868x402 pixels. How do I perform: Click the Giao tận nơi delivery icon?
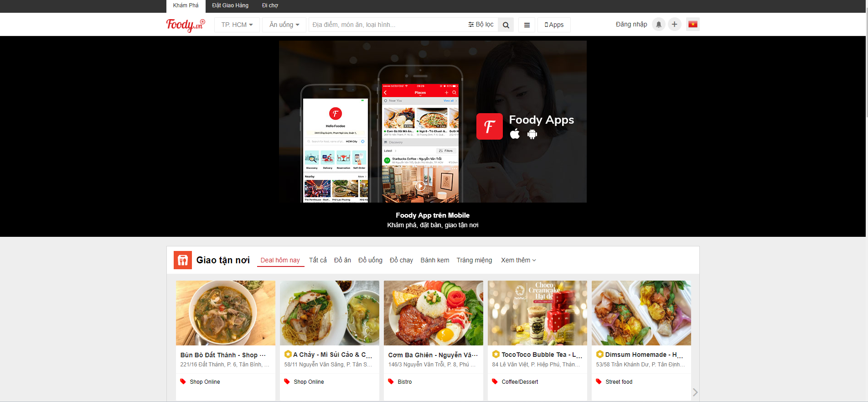click(183, 260)
